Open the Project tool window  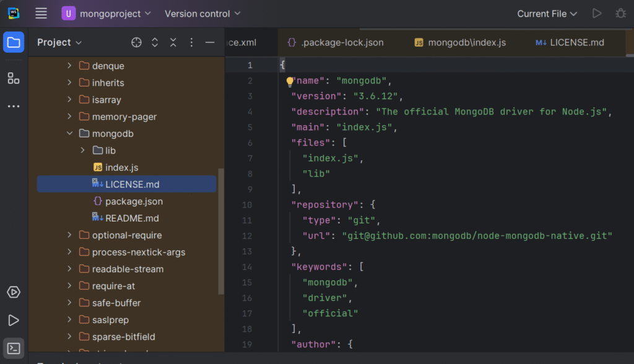pos(14,42)
